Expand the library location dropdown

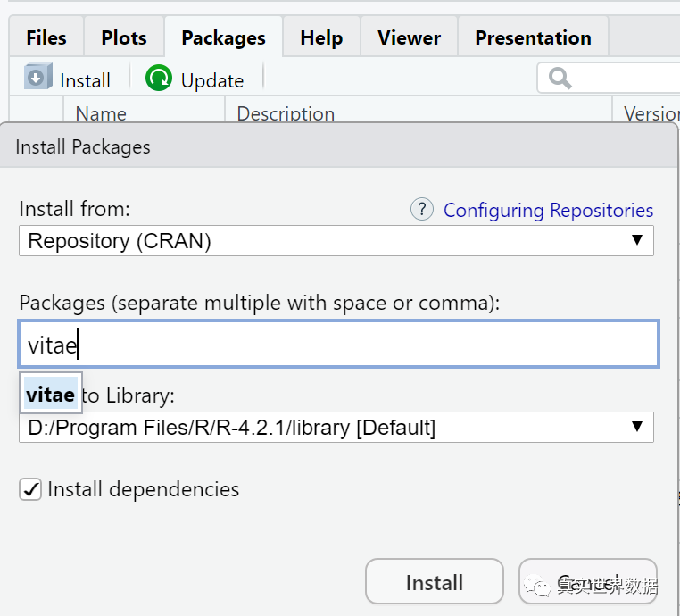point(336,428)
